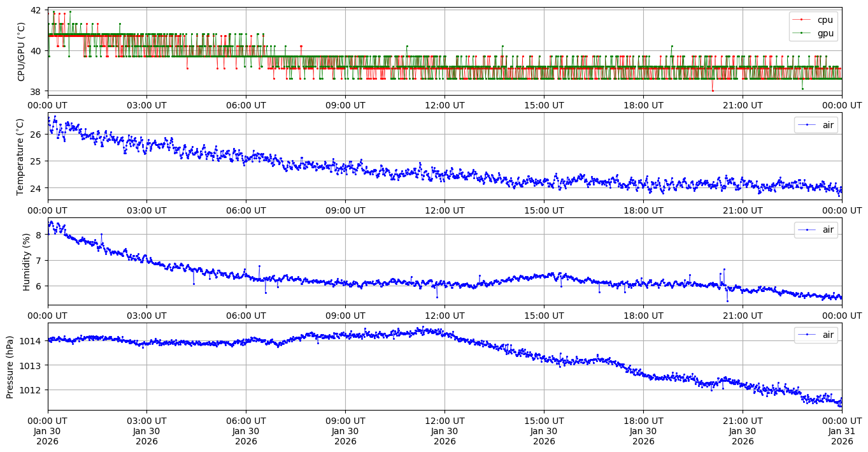868x452 pixels.
Task: Click the 42 tick on CPU/GPU axis
Action: (36, 11)
